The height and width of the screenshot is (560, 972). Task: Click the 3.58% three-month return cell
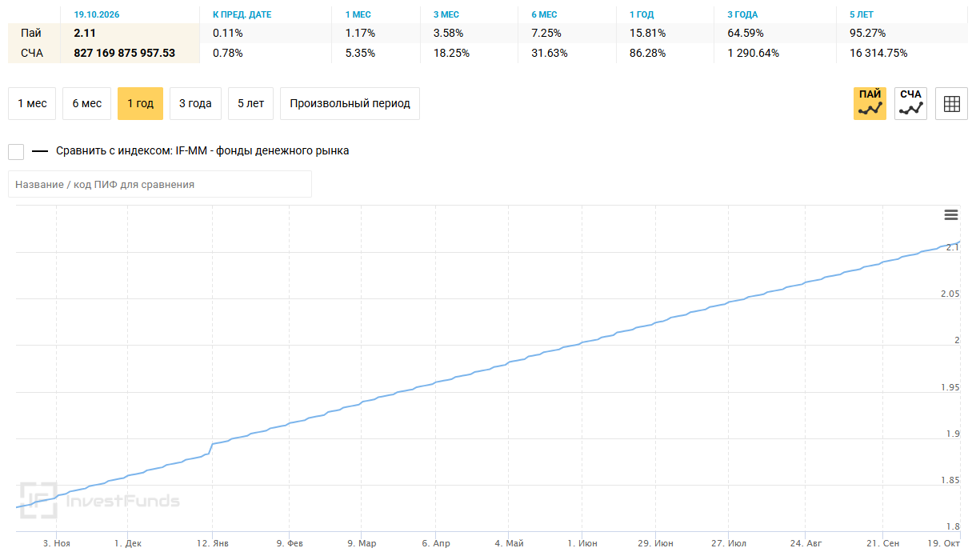click(x=449, y=34)
